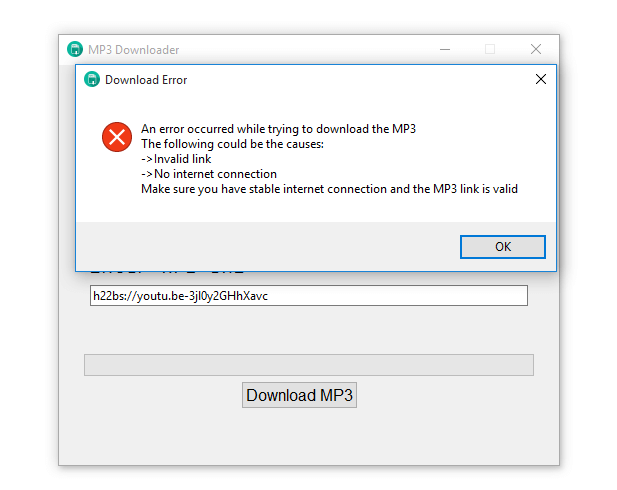This screenshot has height=490, width=617.
Task: Click the Download MP3 button
Action: (x=299, y=395)
